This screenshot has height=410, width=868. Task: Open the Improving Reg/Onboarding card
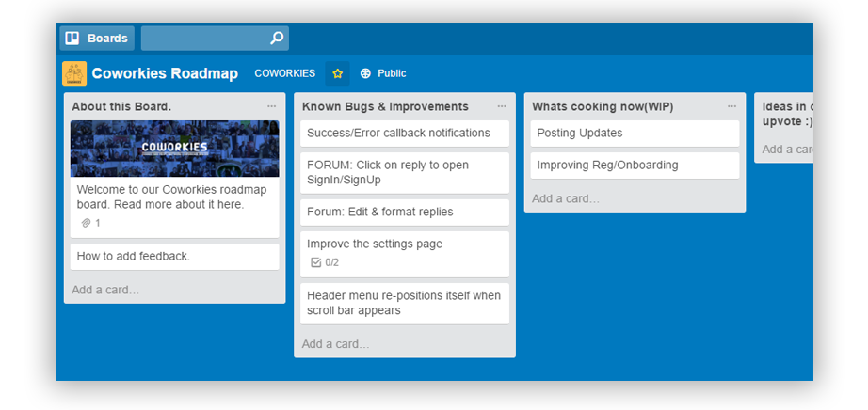(635, 166)
